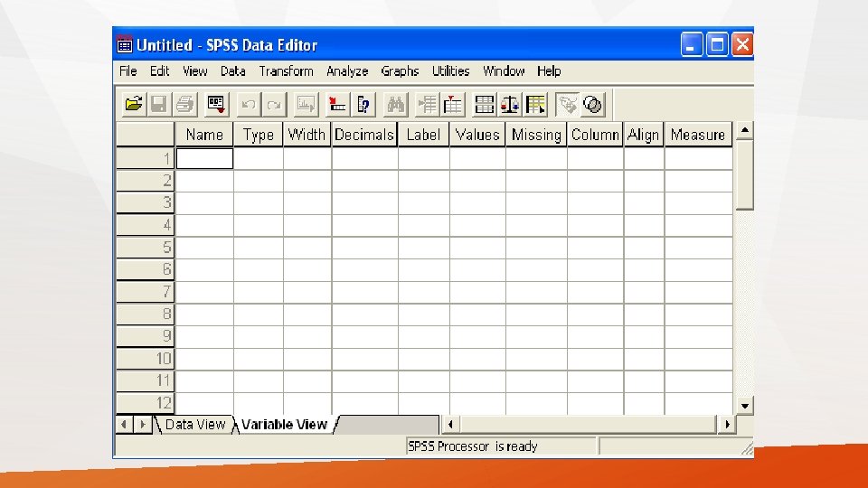This screenshot has width=868, height=488.
Task: Open the View menu
Action: click(x=195, y=71)
